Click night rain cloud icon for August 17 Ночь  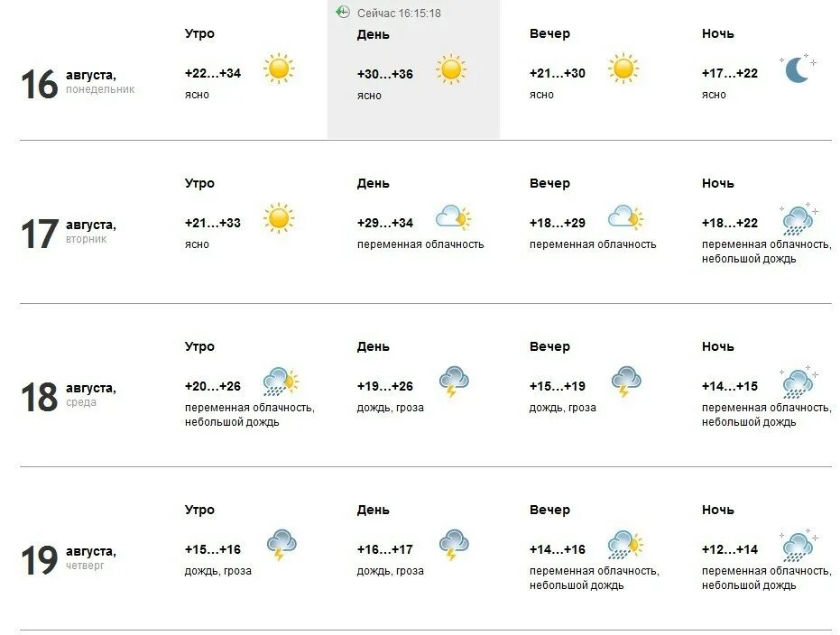click(798, 219)
